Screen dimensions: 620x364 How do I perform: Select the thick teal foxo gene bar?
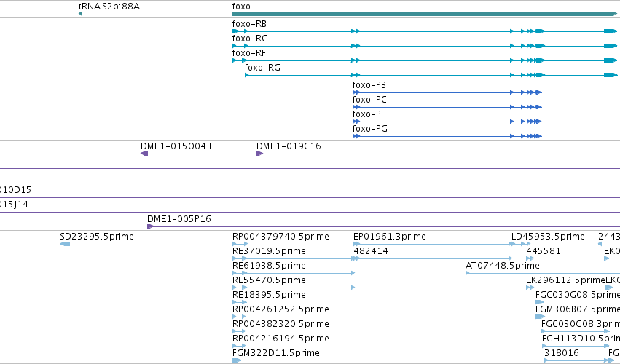pos(424,14)
